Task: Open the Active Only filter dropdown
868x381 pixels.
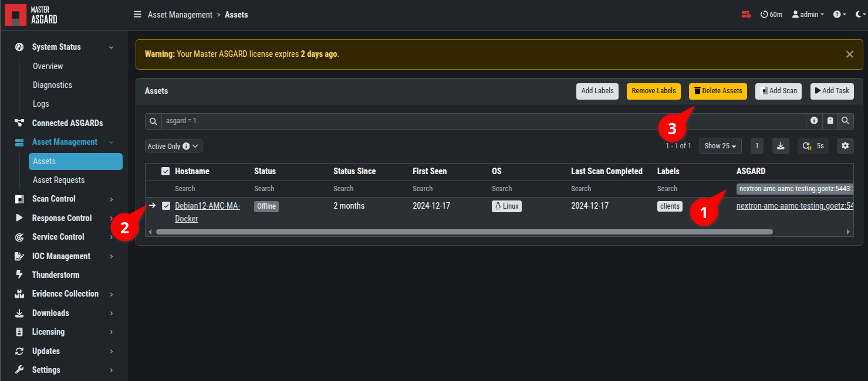Action: coord(174,146)
